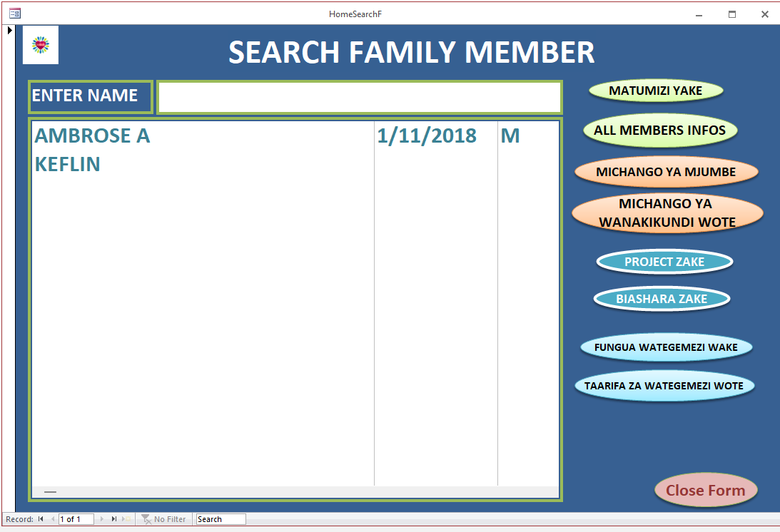The width and height of the screenshot is (780, 532).
Task: Click the M gender cell
Action: tap(510, 135)
